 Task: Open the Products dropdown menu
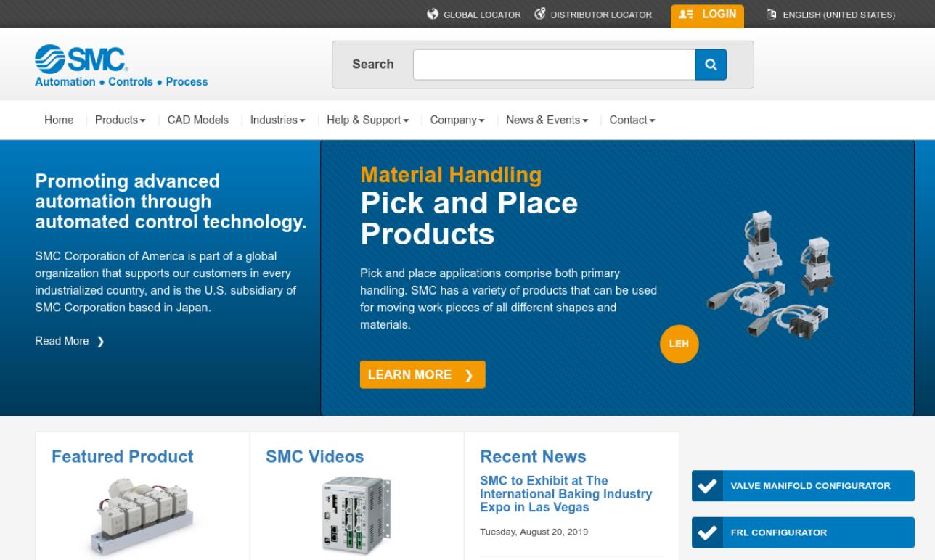click(120, 120)
